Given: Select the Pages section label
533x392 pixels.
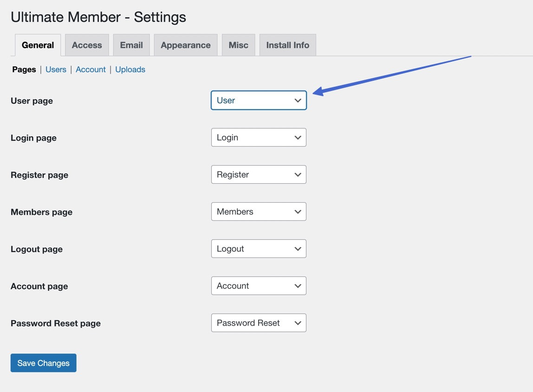Looking at the screenshot, I should (x=24, y=69).
